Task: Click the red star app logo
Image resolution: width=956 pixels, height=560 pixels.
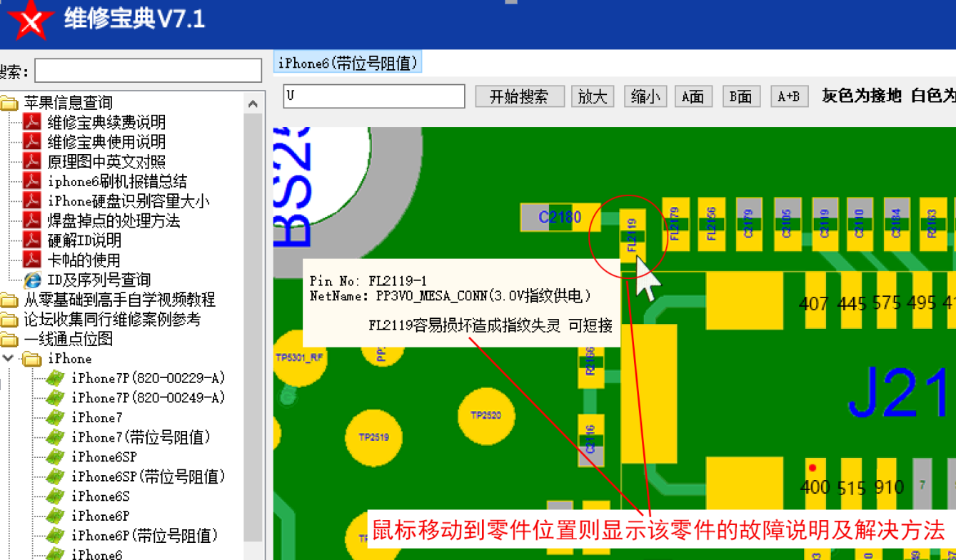Action: tap(31, 20)
